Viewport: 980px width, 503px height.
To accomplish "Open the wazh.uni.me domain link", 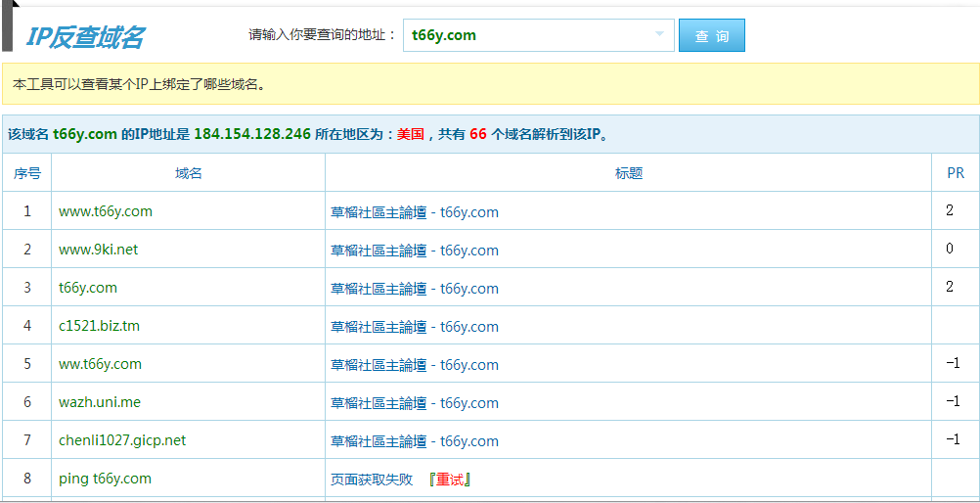I will (100, 402).
